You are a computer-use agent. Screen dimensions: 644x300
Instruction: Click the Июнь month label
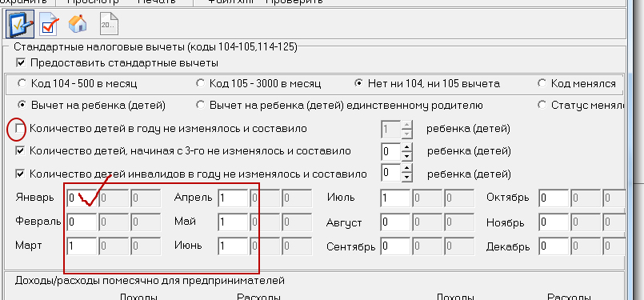point(188,246)
